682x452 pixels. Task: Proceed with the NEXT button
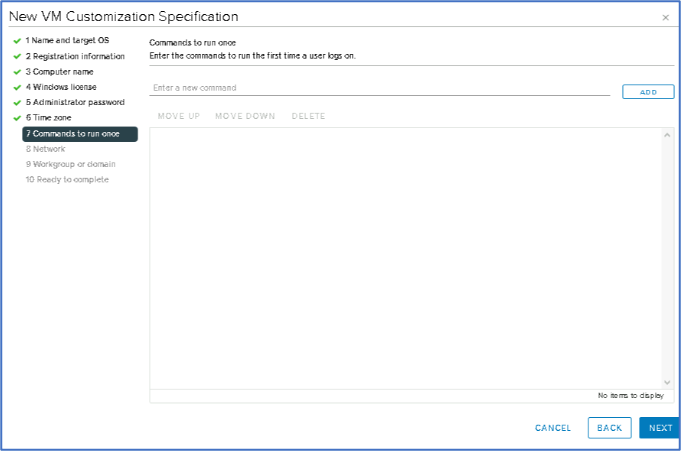660,428
